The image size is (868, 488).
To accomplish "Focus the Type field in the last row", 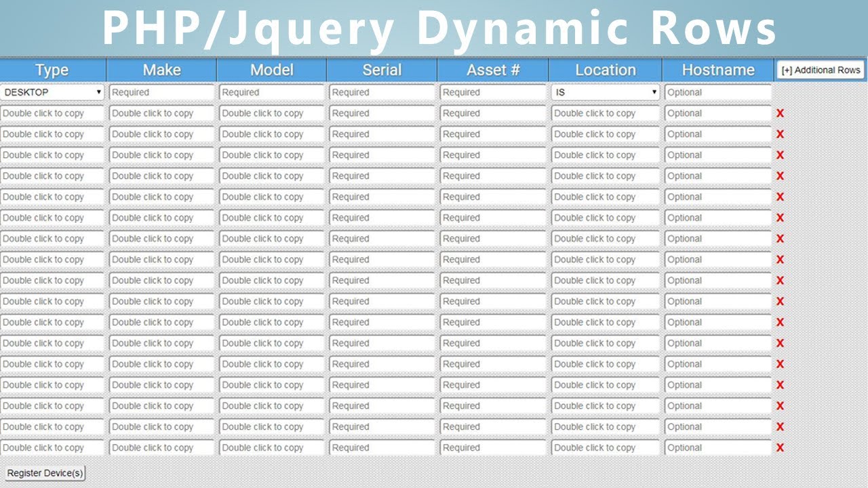I will click(x=52, y=448).
